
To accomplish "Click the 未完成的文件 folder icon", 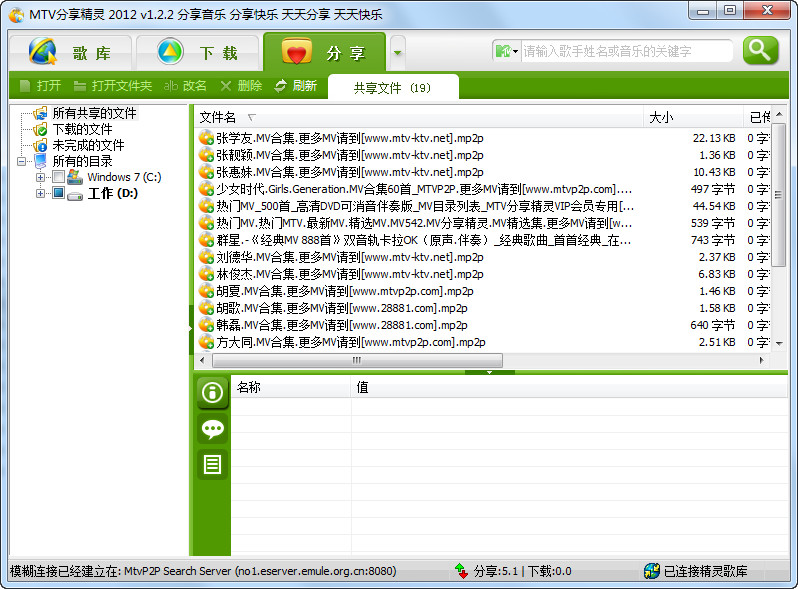I will point(40,146).
